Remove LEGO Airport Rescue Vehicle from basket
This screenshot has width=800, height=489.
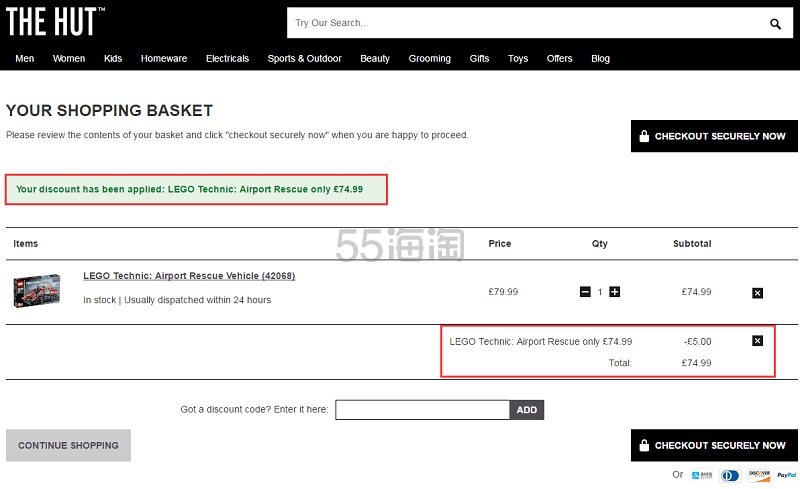coord(758,293)
